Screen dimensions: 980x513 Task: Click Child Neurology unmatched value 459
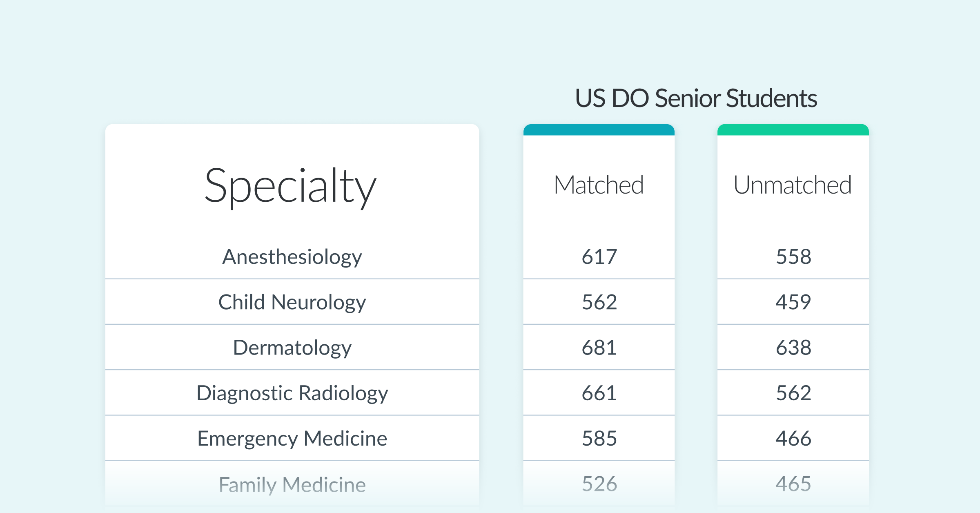pos(793,302)
